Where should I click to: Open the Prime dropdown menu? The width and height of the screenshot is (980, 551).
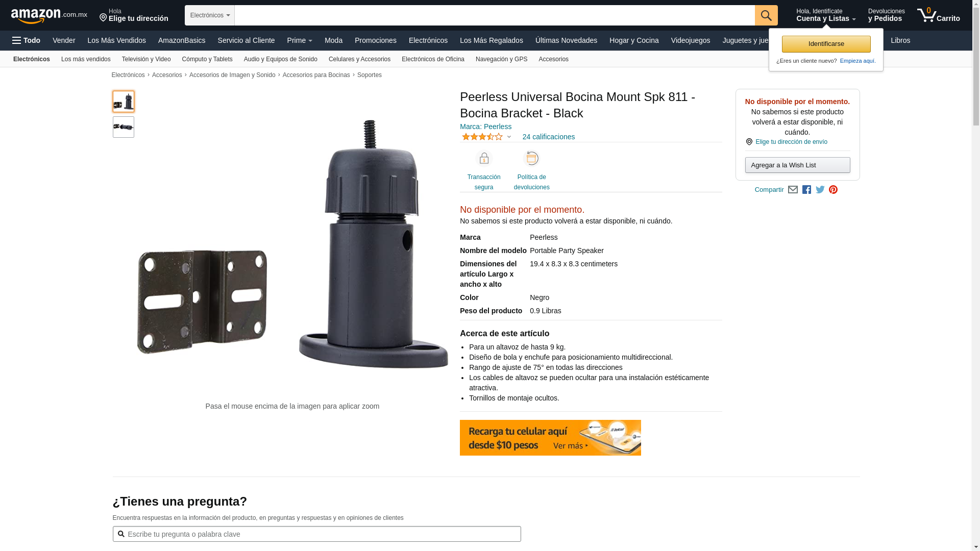click(x=300, y=40)
